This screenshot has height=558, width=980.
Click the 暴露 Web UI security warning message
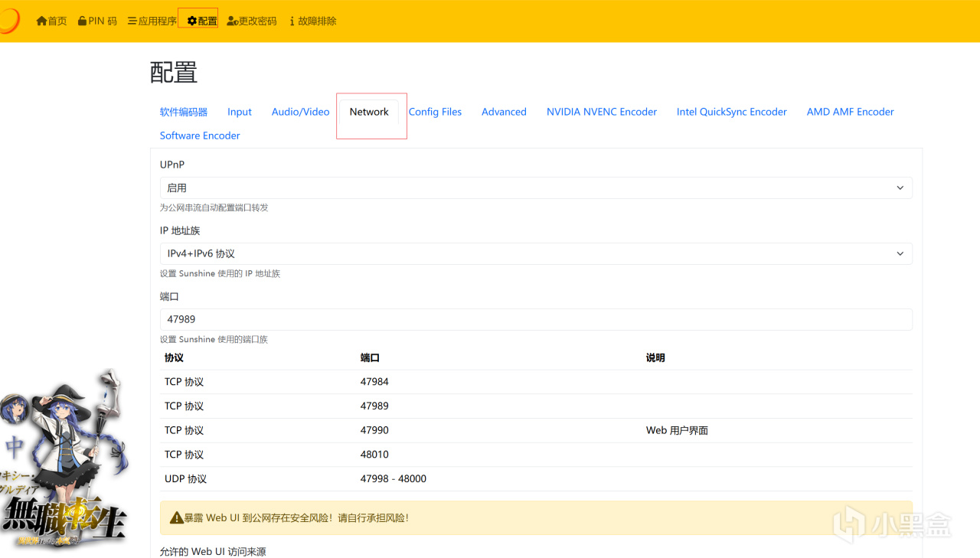[536, 518]
